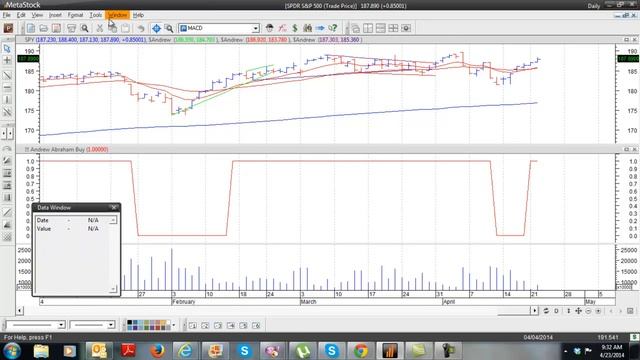Open the Expert Advisor hat icon
This screenshot has width=640, height=360.
pyautogui.click(x=269, y=28)
